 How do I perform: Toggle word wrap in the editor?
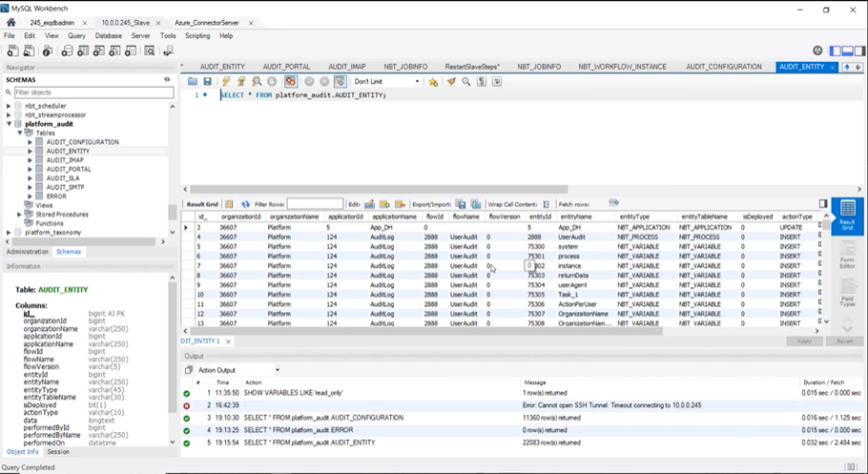pyautogui.click(x=497, y=81)
